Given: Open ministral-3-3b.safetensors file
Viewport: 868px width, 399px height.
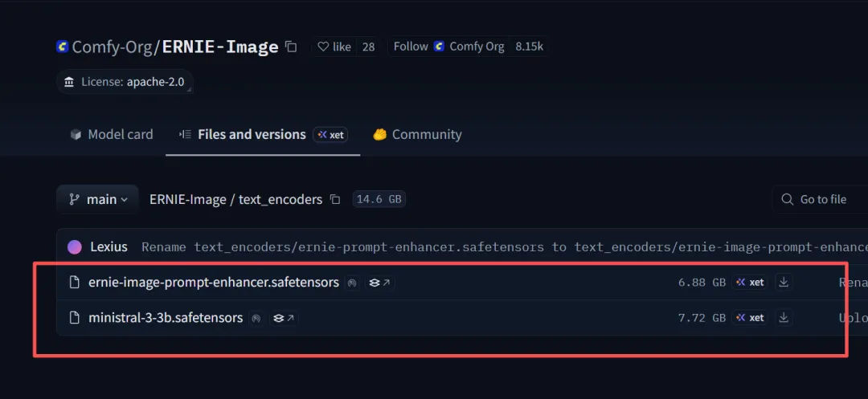Looking at the screenshot, I should (166, 318).
